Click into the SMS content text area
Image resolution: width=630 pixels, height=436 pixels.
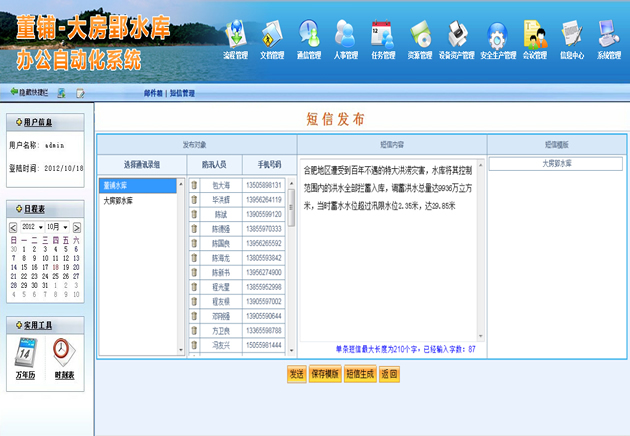click(x=392, y=260)
